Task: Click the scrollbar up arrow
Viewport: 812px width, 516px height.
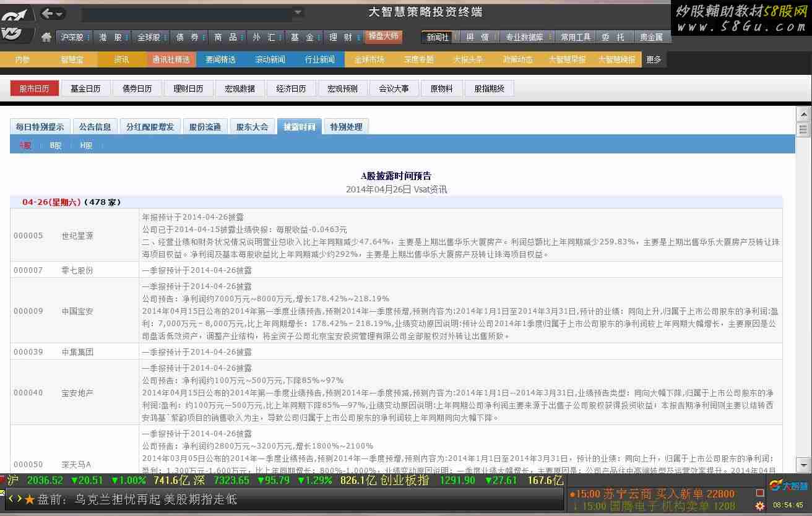Action: [803, 114]
